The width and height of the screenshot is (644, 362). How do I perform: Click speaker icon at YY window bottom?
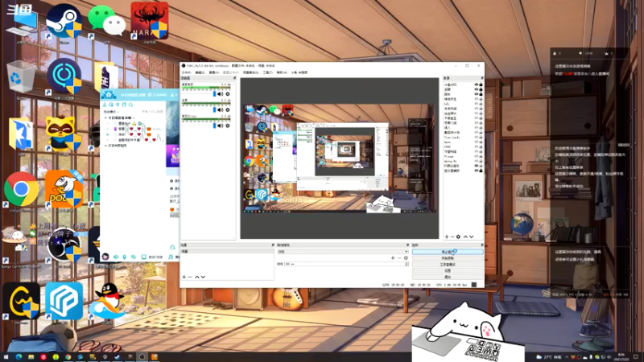point(116,257)
